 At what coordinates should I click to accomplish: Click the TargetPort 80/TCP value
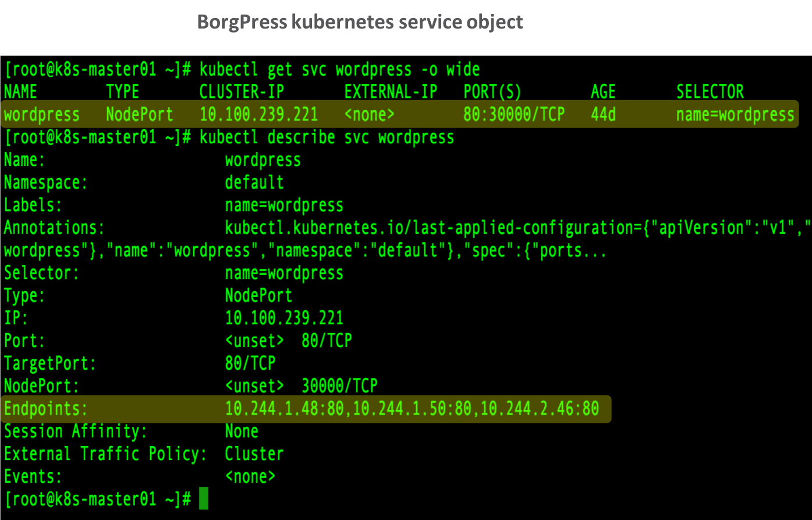tap(250, 363)
